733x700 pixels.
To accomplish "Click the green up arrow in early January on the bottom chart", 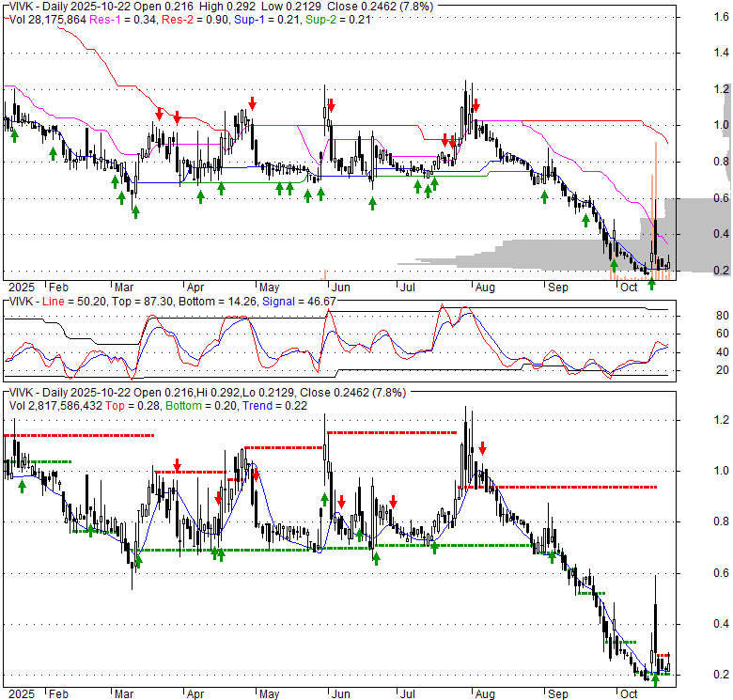I will 22,486.
